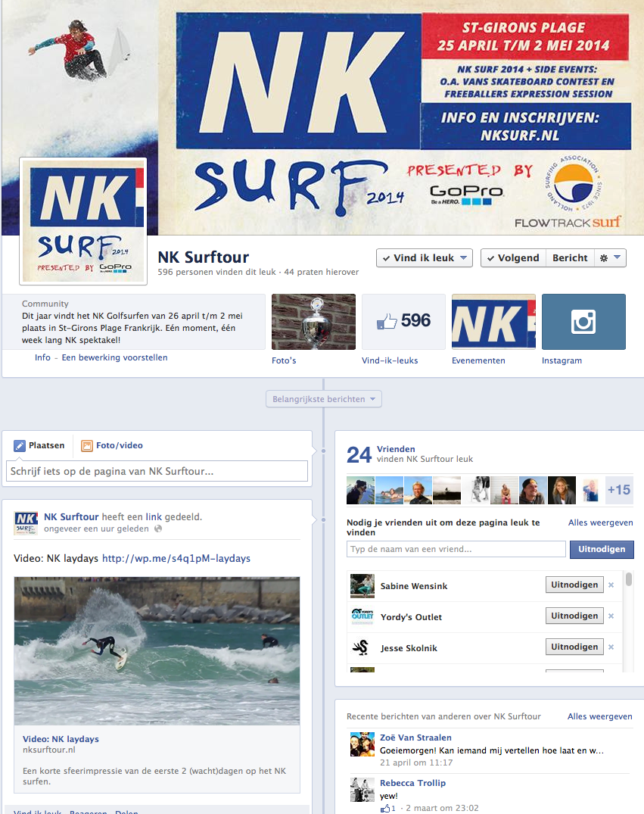Click the '21 april om 11:17' timestamp

(416, 763)
